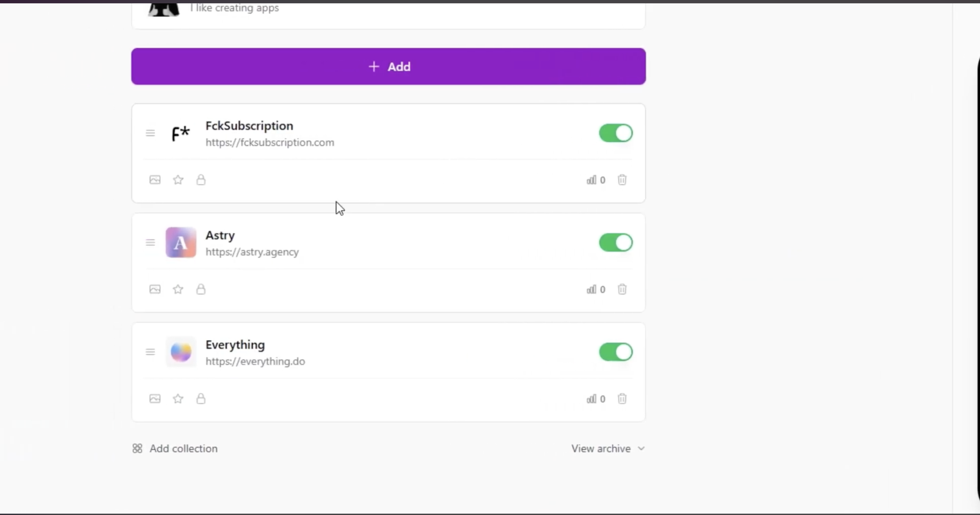Click the image icon on FckSubscription card
980x515 pixels.
pos(154,180)
